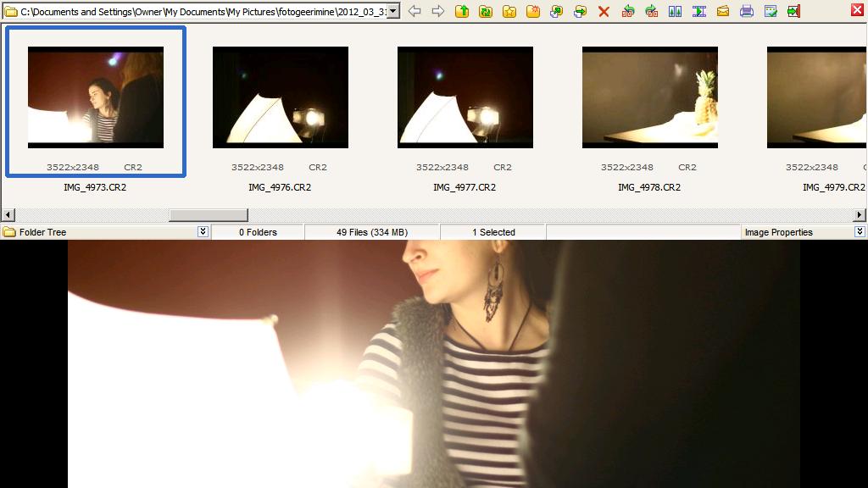The image size is (868, 488).
Task: Rotate the image 90 degrees left
Action: tap(628, 11)
